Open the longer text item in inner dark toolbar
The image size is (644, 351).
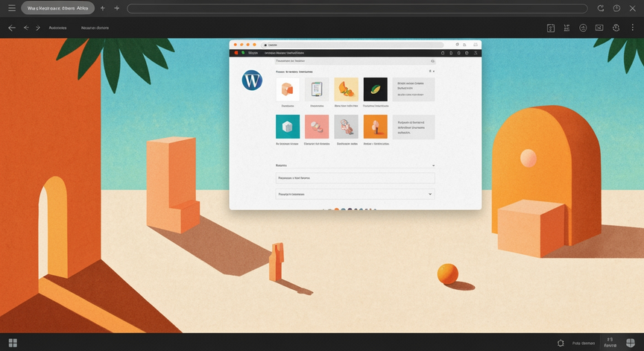(284, 53)
